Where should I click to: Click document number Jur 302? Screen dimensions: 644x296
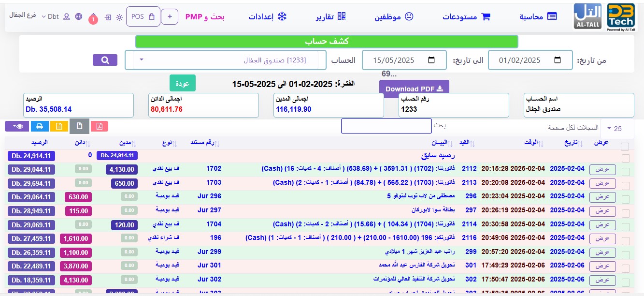[209, 280]
